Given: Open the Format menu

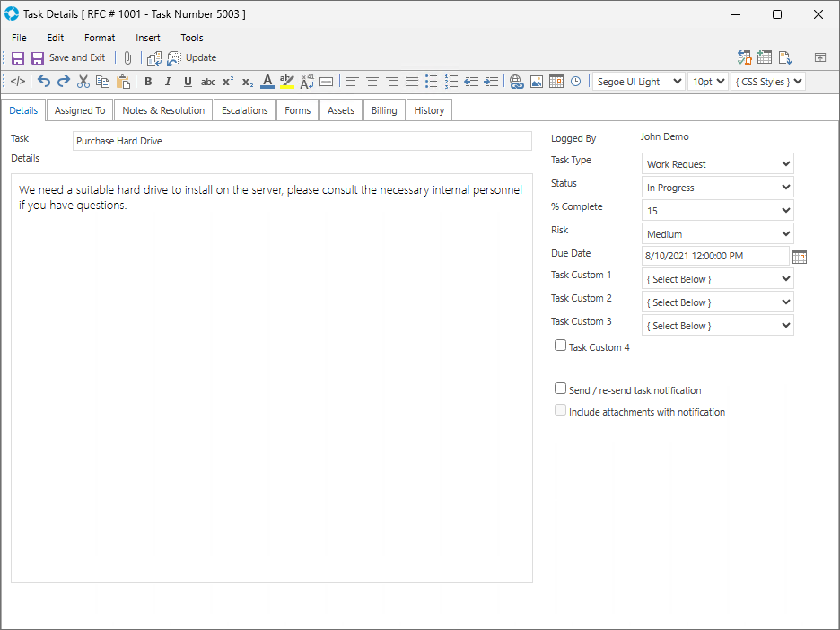Looking at the screenshot, I should click(x=100, y=38).
